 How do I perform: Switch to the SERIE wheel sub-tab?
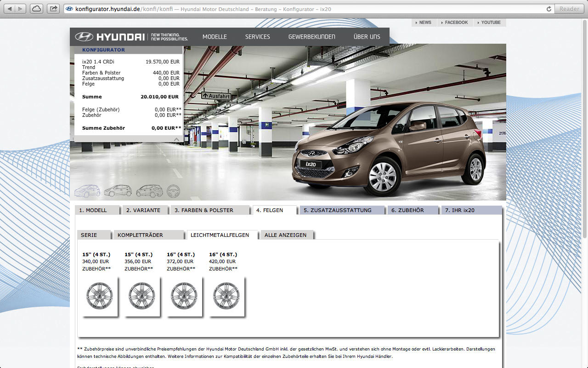click(94, 235)
